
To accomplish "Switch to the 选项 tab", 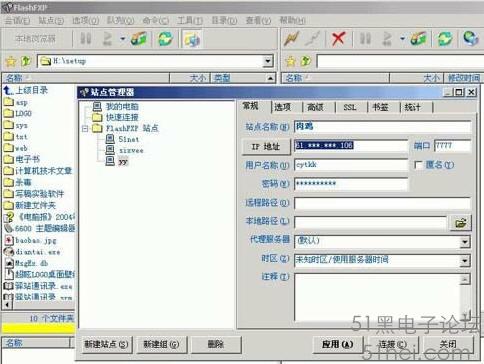I will tap(283, 107).
